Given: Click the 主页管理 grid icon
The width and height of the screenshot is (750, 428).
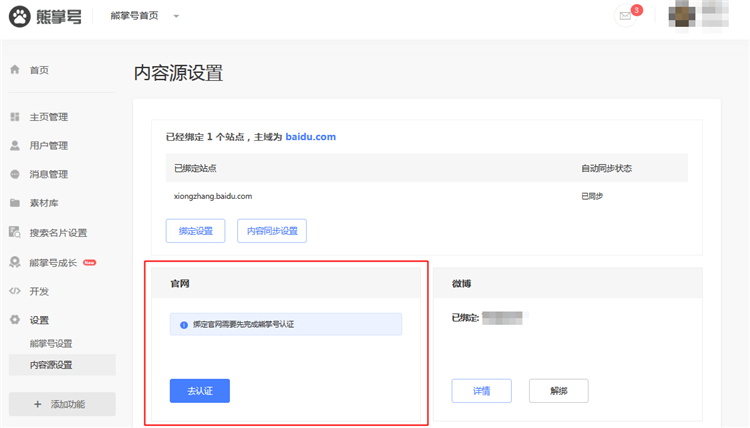Looking at the screenshot, I should point(15,117).
